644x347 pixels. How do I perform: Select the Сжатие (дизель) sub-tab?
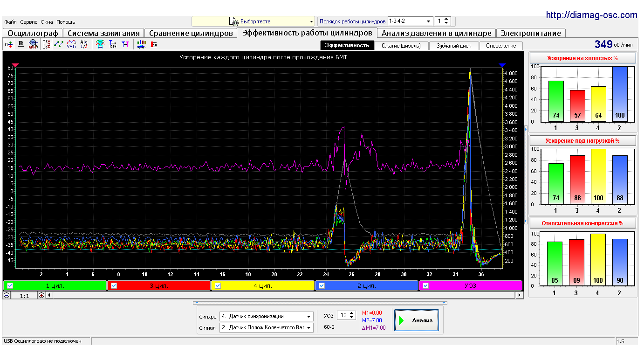click(x=401, y=45)
